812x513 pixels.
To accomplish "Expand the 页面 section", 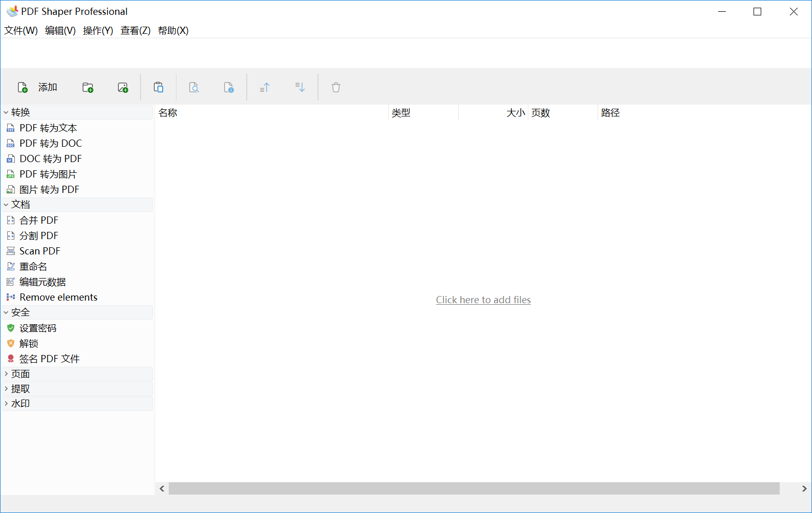I will [6, 374].
